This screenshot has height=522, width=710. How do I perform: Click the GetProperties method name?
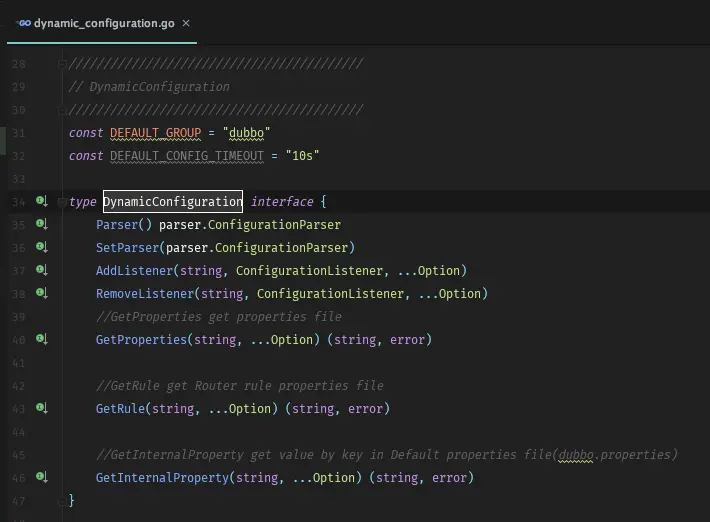[x=141, y=340]
